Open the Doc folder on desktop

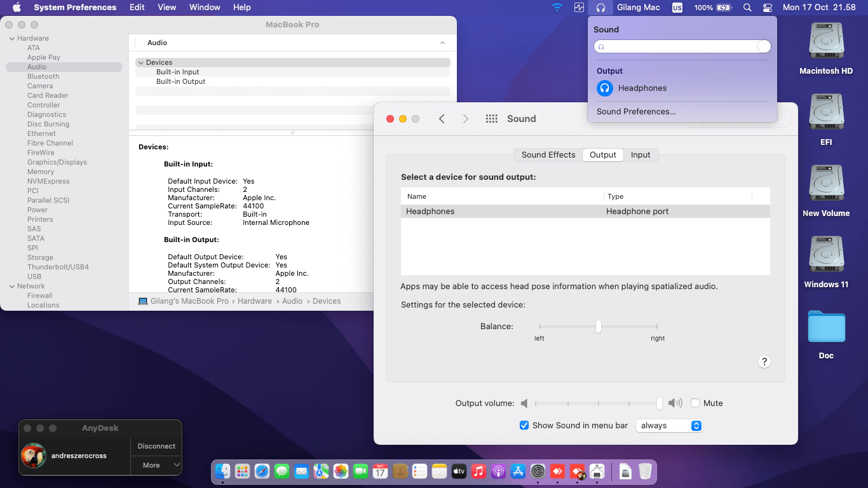[825, 327]
